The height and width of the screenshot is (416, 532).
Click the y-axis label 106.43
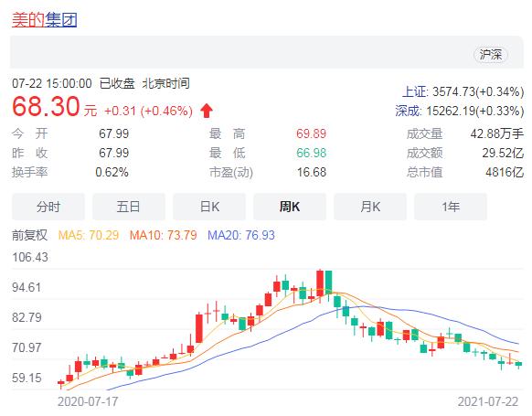tap(30, 257)
